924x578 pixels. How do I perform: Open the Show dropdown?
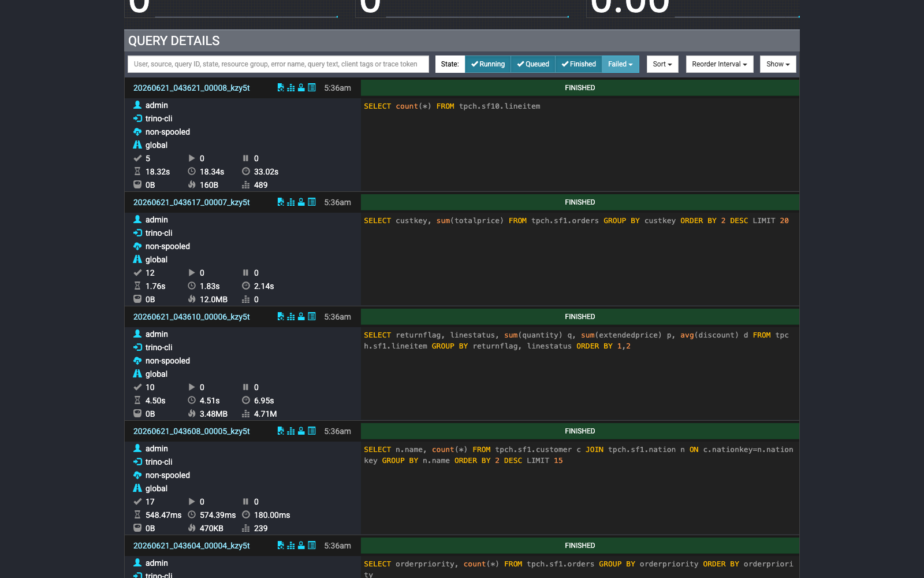pyautogui.click(x=778, y=64)
